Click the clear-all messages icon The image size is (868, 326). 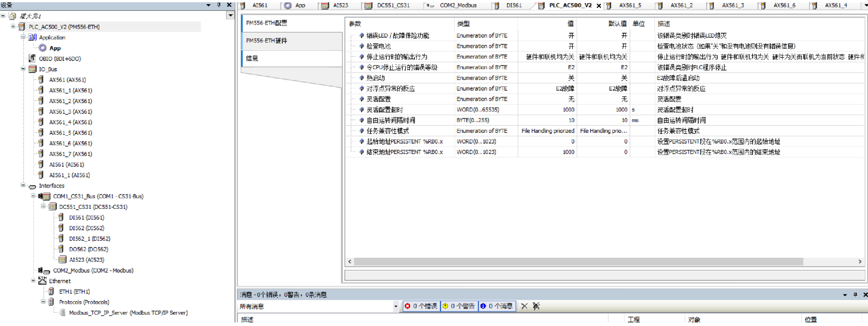[x=536, y=306]
